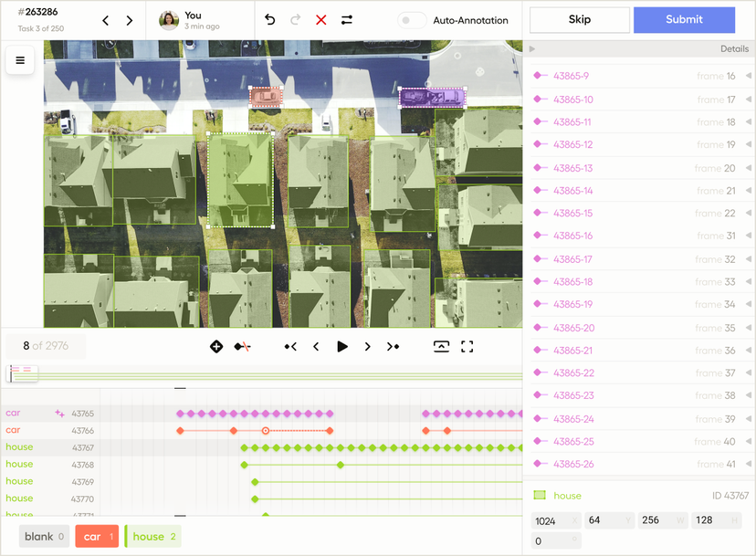The height and width of the screenshot is (556, 756).
Task: Collapse the Details panel with its triangle
Action: tap(531, 48)
